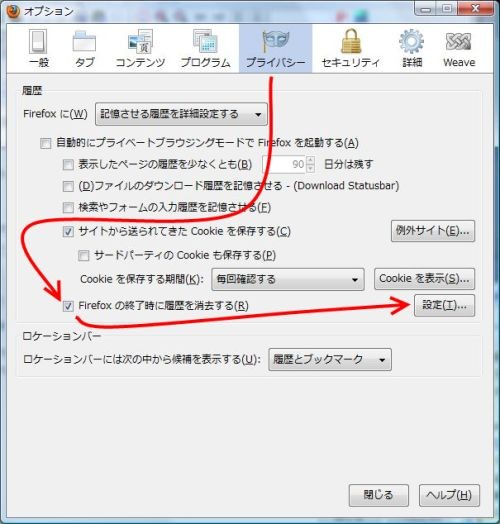Viewport: 500px width, 524px height.
Task: Open the 履歴とブックマーク location bar dropdown
Action: (330, 360)
